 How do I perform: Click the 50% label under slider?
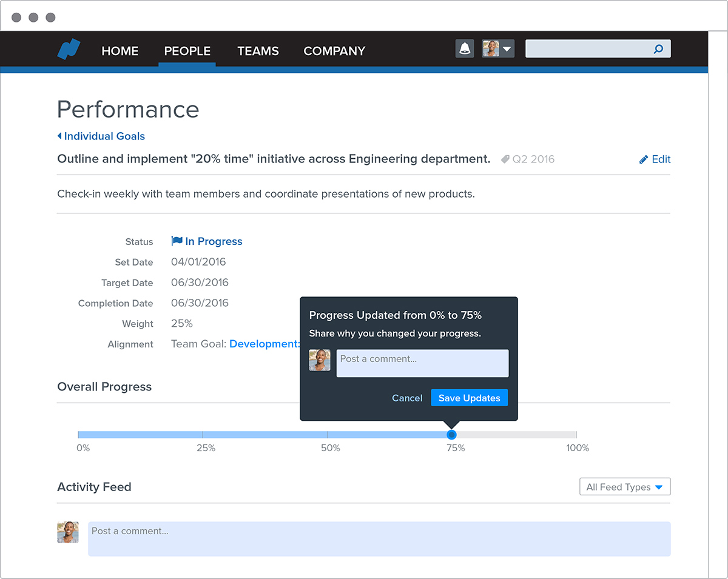(x=331, y=448)
